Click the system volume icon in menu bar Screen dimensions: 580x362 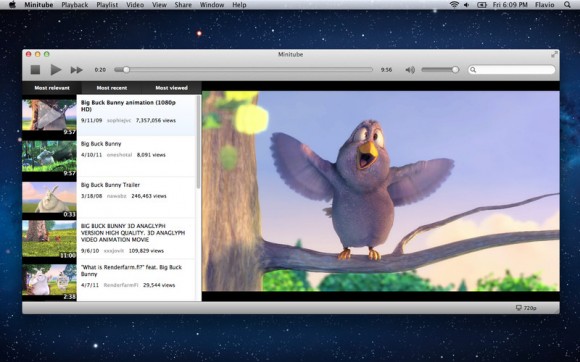point(466,4)
